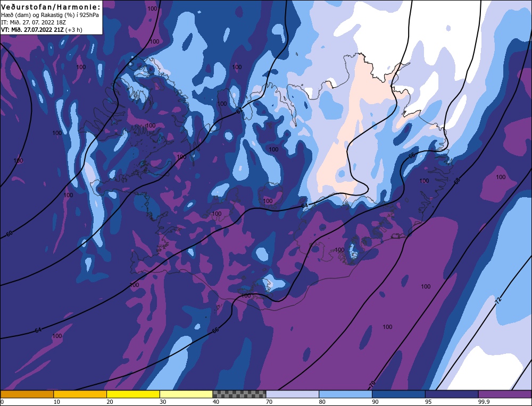Screen dimensions: 532x406
Task: Click the '72' height contour label
Action: click(x=498, y=300)
